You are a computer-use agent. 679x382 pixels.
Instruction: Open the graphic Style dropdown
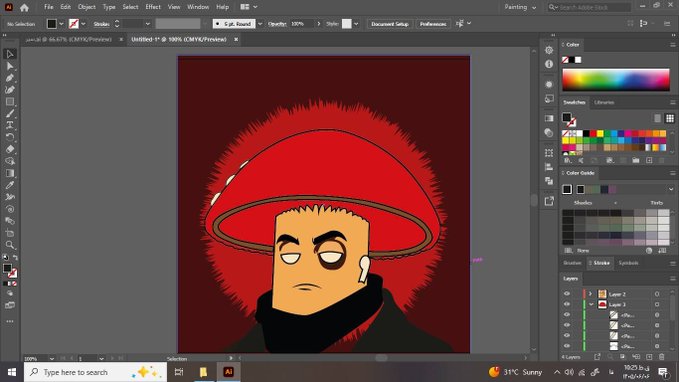click(356, 24)
